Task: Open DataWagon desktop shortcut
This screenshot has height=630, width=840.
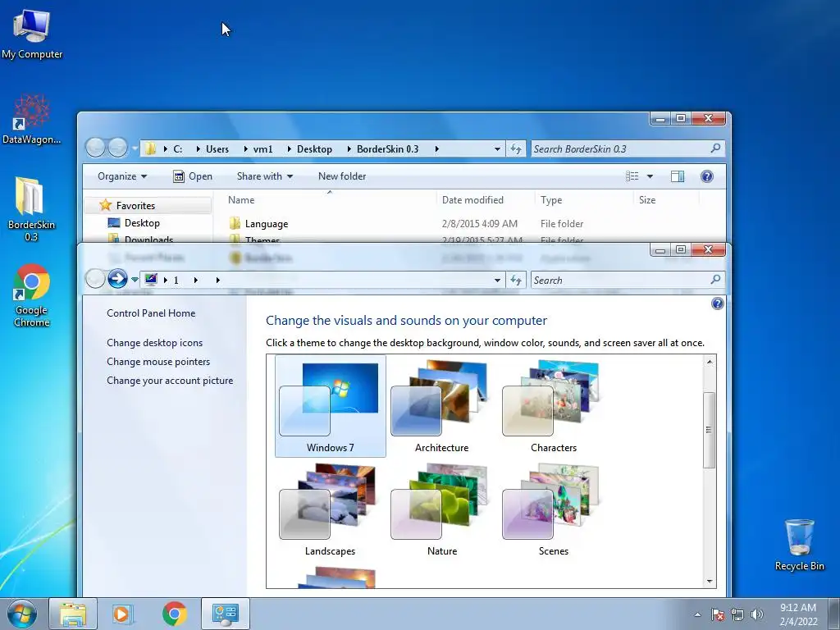Action: click(x=32, y=120)
